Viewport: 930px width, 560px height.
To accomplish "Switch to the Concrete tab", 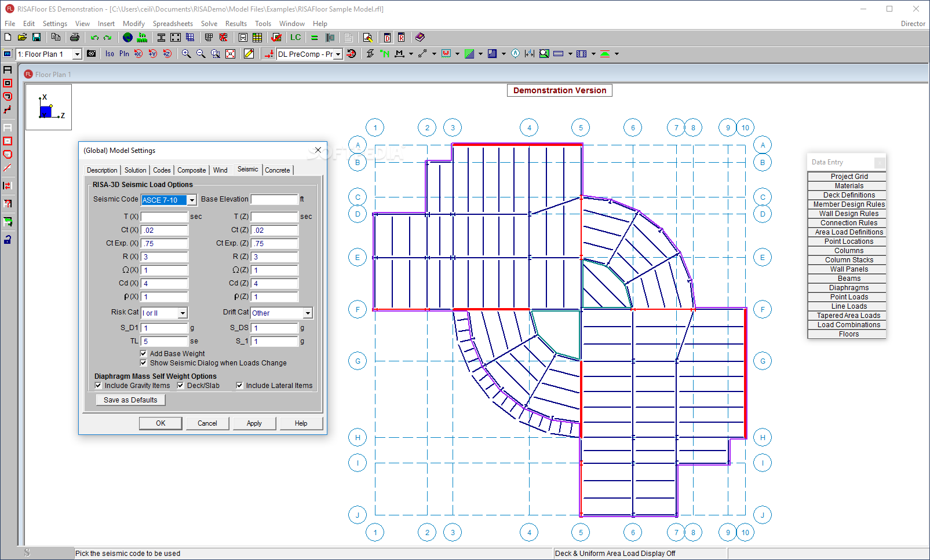I will pos(278,170).
